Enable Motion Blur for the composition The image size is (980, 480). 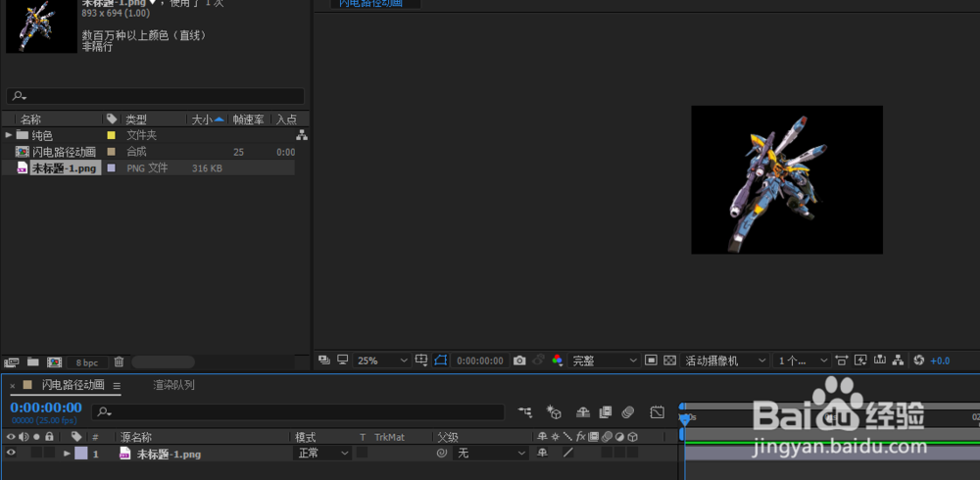point(628,411)
